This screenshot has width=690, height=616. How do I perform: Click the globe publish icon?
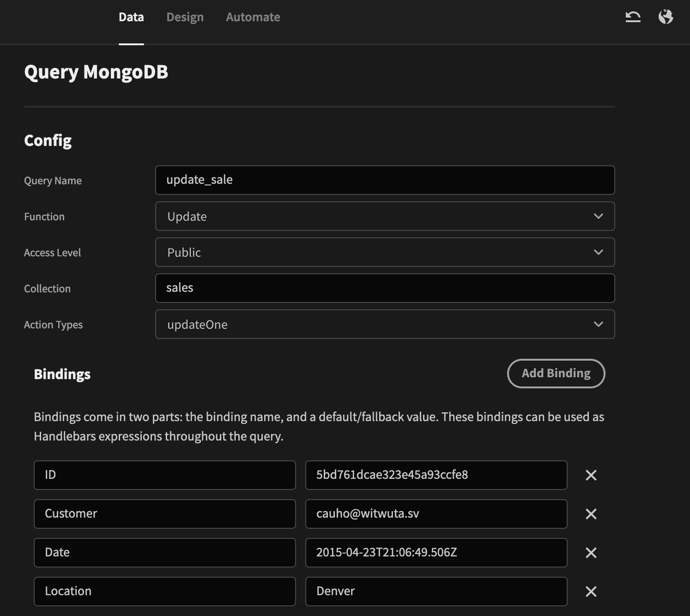point(666,17)
